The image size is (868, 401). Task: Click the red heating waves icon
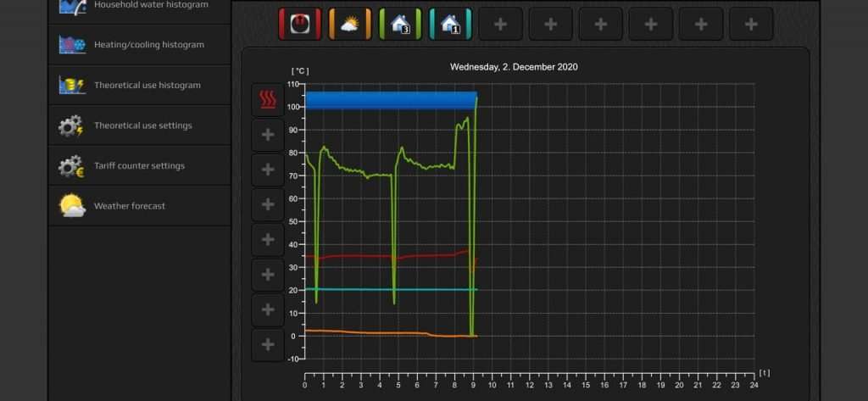pyautogui.click(x=268, y=100)
